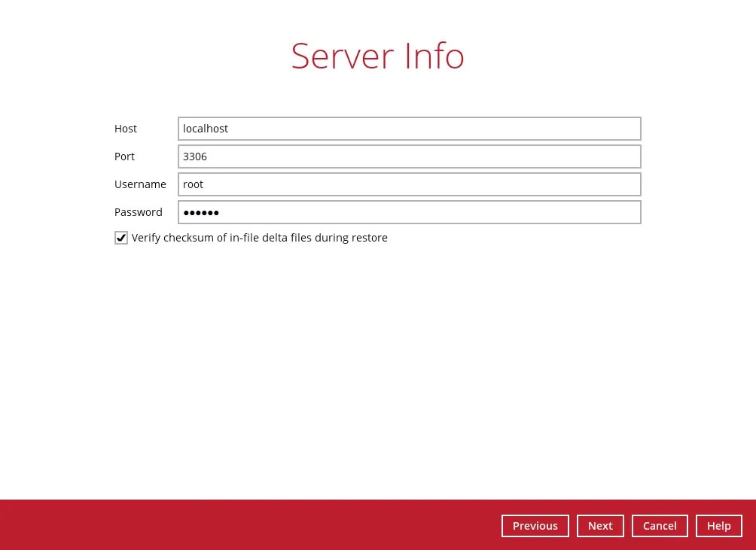Screen dimensions: 756x550
Task: Click the 'Password' field label
Action: coord(139,212)
